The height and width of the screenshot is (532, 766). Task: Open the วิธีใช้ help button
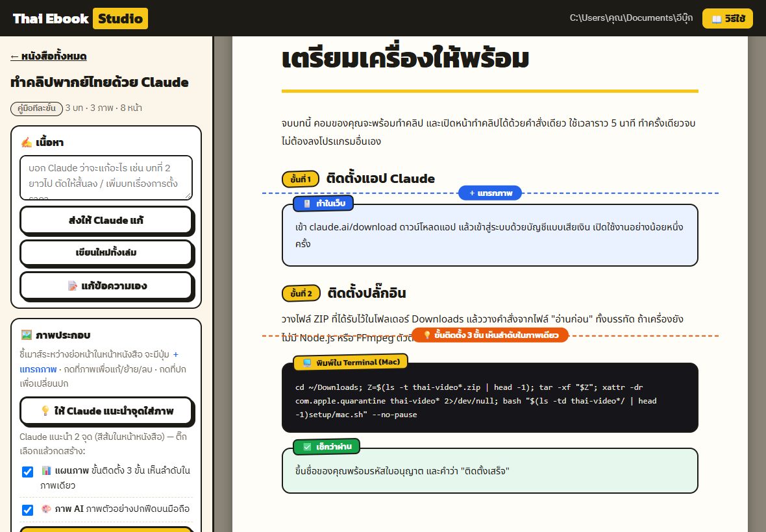[728, 19]
